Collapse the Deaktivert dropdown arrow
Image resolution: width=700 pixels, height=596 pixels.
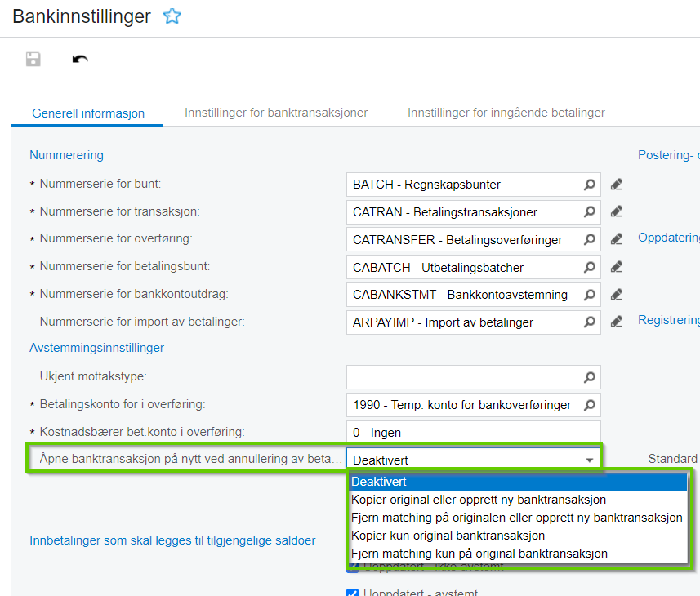589,460
